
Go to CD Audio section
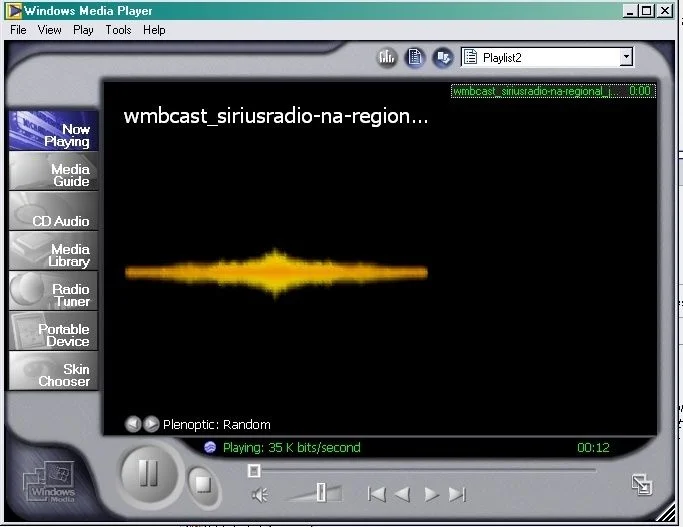click(54, 211)
